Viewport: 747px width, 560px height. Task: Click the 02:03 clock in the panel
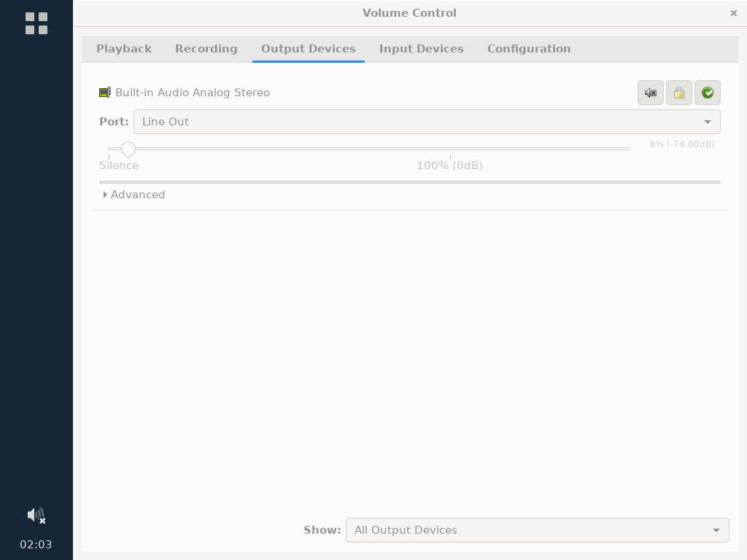pyautogui.click(x=36, y=545)
